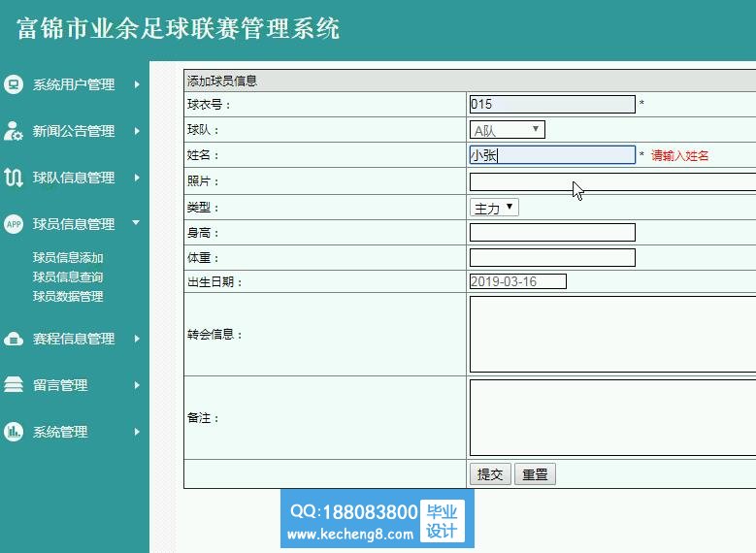Click the 姓名： label
This screenshot has width=756, height=553.
click(203, 155)
